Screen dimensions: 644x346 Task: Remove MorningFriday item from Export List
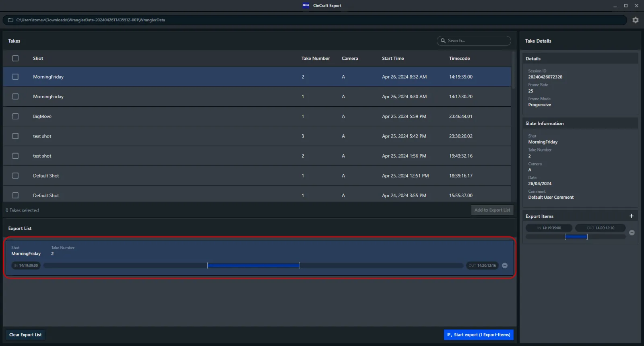(505, 266)
